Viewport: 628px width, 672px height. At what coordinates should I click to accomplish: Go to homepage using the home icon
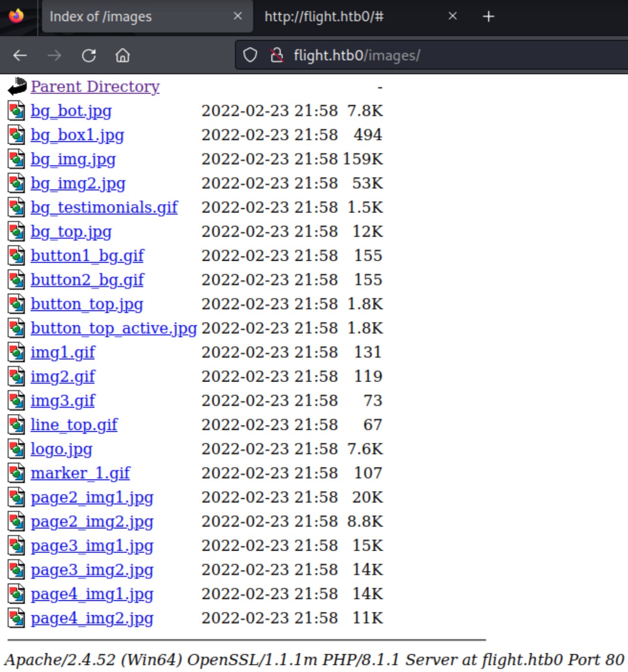[x=122, y=55]
